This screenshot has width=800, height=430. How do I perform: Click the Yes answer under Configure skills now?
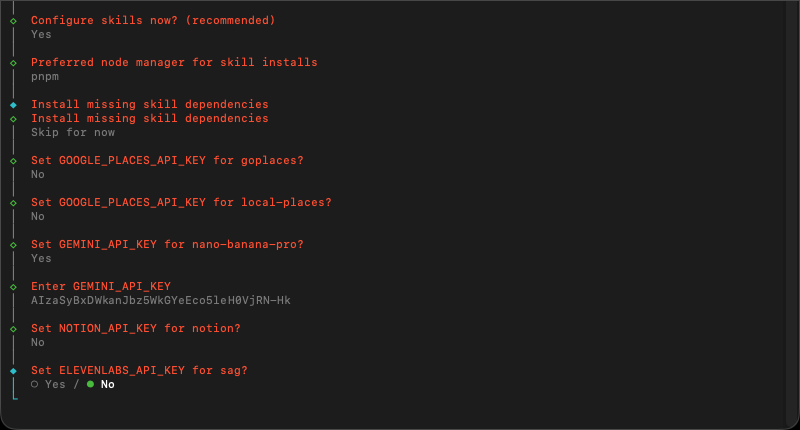pyautogui.click(x=41, y=34)
